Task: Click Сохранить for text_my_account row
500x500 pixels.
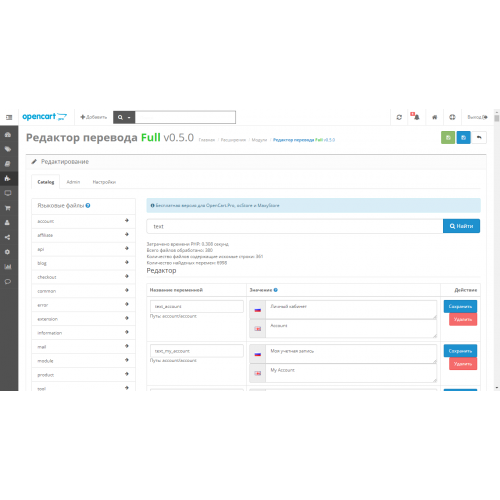Action: (x=460, y=351)
